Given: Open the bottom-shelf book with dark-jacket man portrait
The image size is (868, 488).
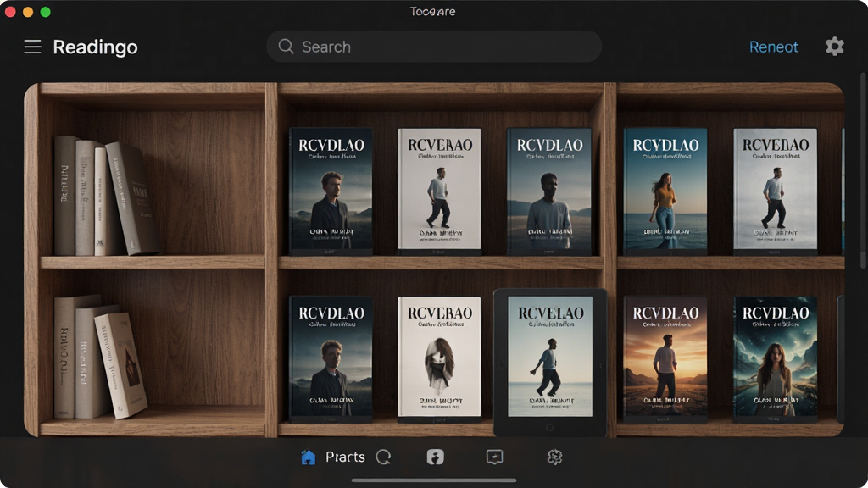Looking at the screenshot, I should click(x=331, y=358).
